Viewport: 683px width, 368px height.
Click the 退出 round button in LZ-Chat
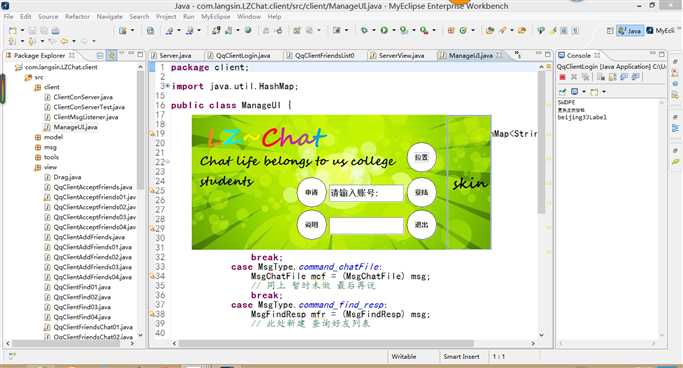(421, 225)
